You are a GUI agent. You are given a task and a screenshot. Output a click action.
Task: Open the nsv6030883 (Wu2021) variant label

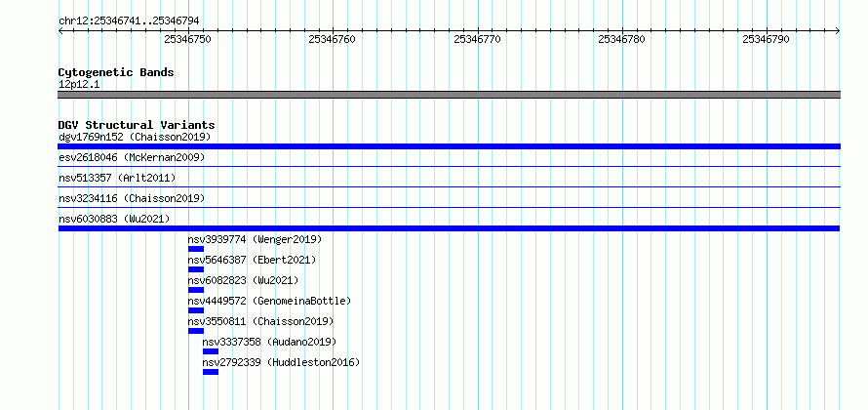pos(114,219)
